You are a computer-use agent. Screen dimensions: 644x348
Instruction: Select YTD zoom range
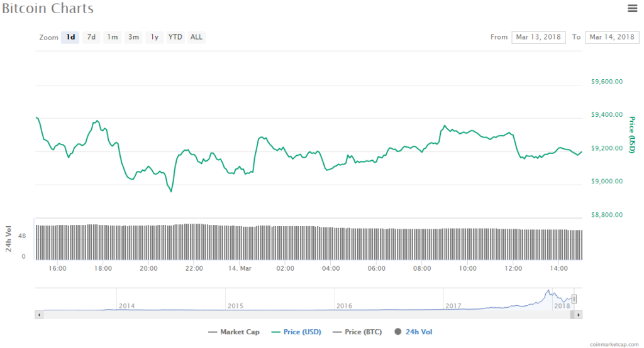pyautogui.click(x=175, y=37)
